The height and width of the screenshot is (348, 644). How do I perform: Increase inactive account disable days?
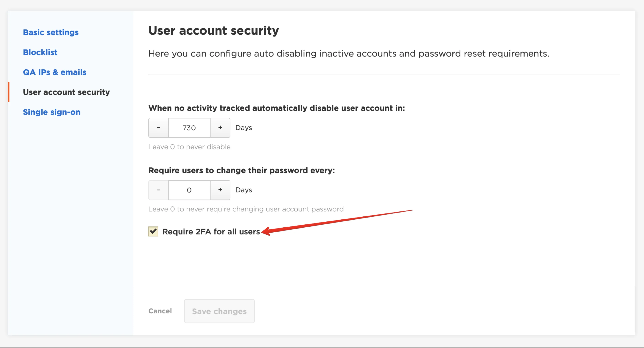[x=220, y=128]
